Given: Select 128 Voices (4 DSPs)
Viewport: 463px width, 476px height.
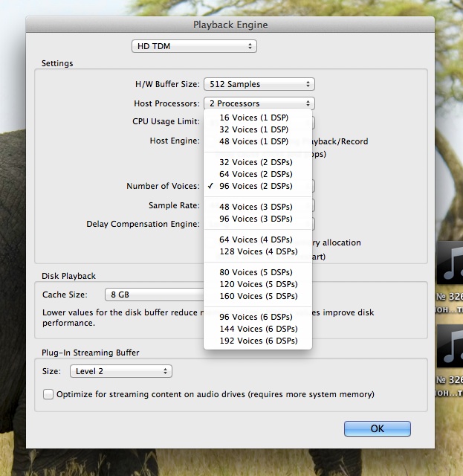Looking at the screenshot, I should click(x=258, y=251).
